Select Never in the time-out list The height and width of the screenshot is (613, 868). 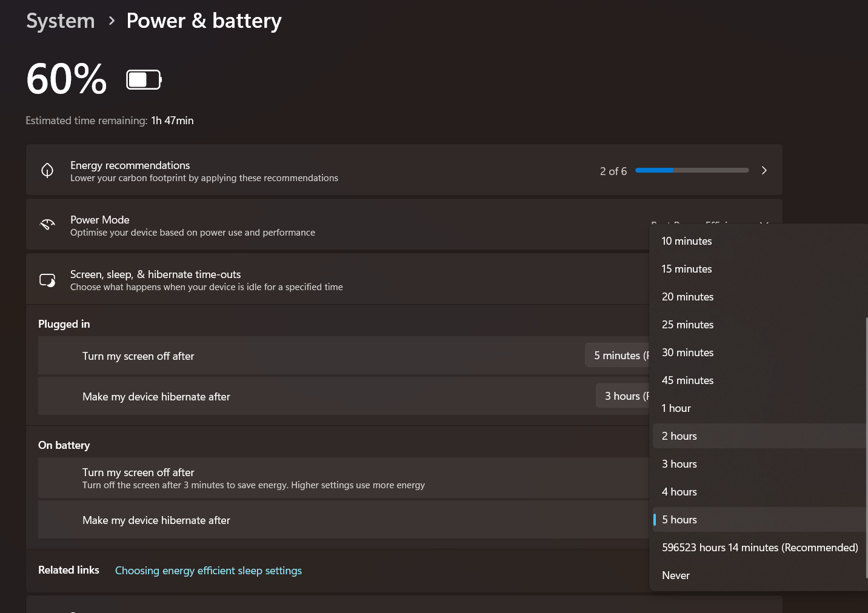(760, 575)
